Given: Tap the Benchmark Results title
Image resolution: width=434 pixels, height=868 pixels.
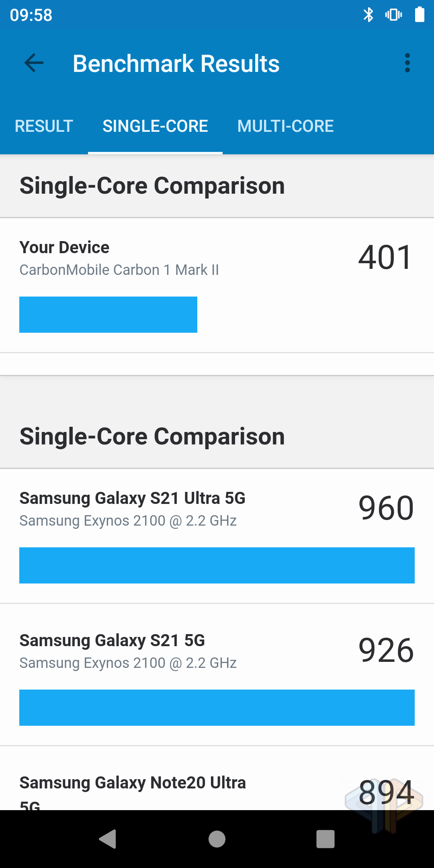Looking at the screenshot, I should 176,63.
